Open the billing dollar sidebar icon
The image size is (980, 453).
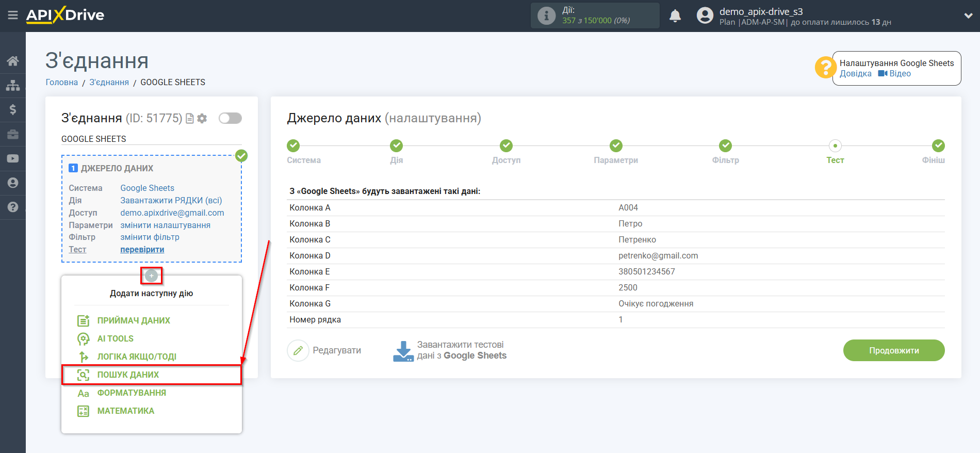point(13,109)
